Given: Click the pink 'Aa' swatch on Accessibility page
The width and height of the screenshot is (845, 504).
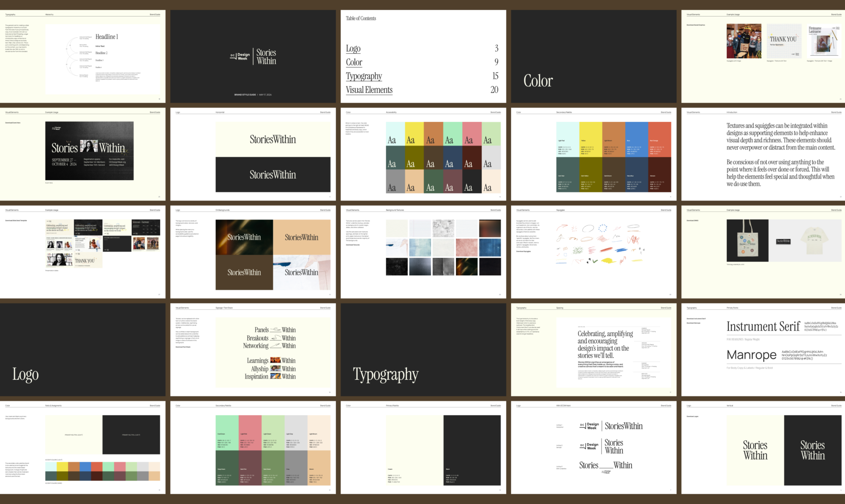Looking at the screenshot, I should click(x=472, y=134).
